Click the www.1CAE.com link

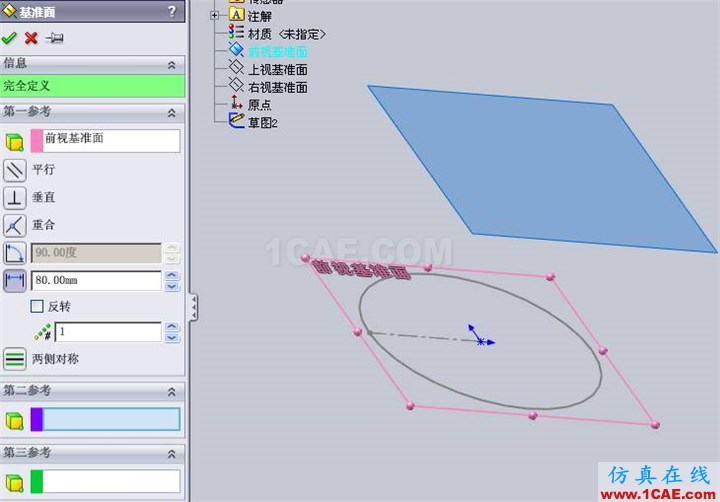(658, 495)
